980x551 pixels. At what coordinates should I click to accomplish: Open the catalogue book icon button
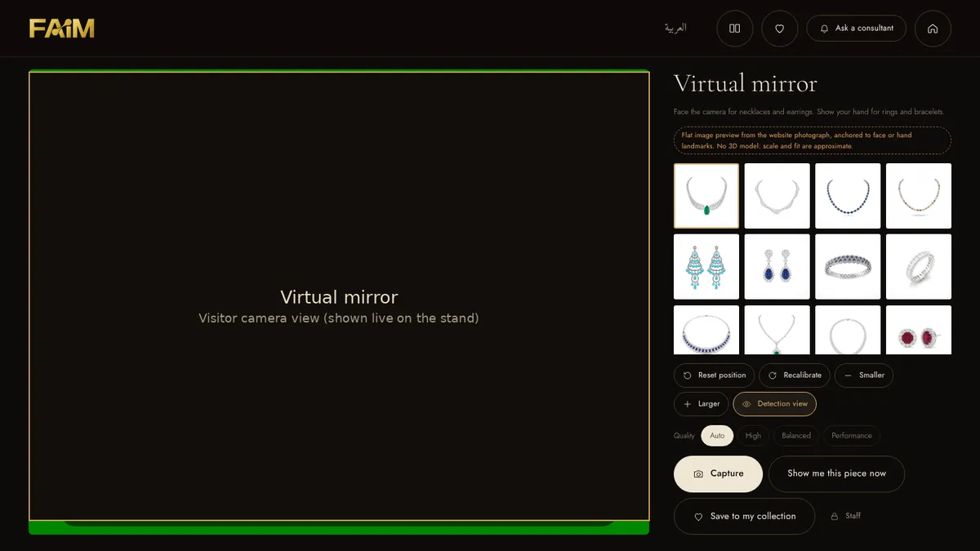point(735,29)
